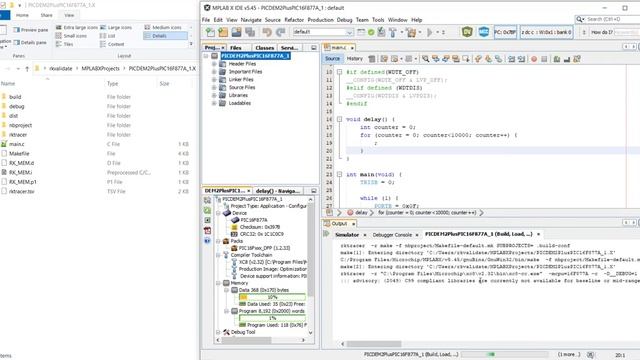Click the Quick Search input field
This screenshot has height=360, width=640.
(612, 19)
